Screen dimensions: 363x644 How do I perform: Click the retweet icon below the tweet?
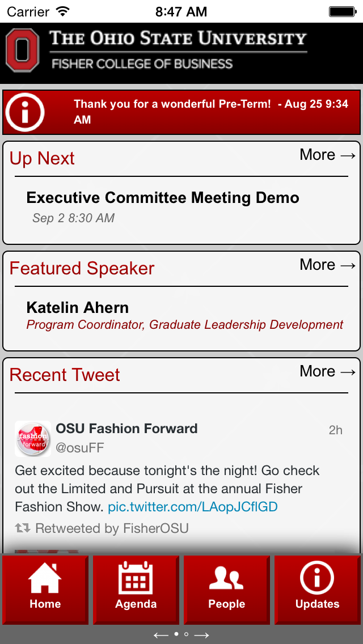click(23, 528)
